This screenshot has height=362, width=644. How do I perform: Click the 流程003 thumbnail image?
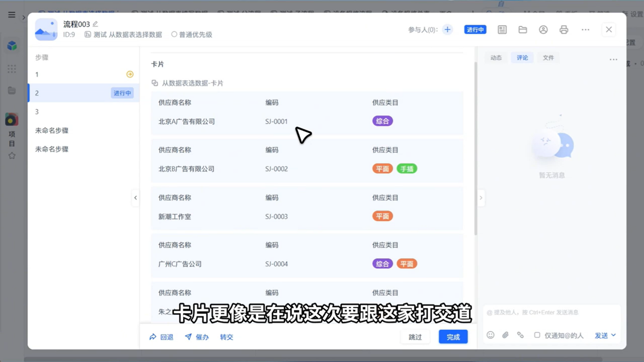coord(46,29)
